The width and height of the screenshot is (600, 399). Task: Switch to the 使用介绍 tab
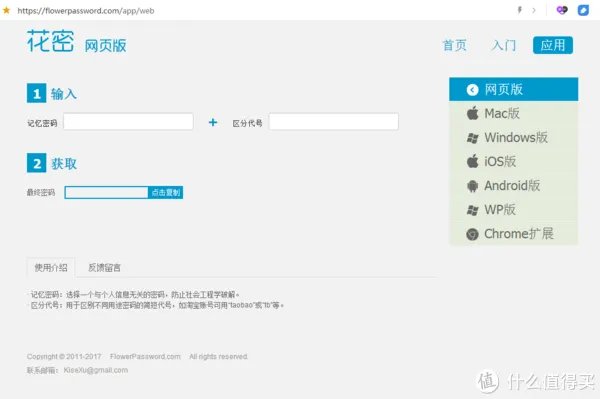(51, 267)
